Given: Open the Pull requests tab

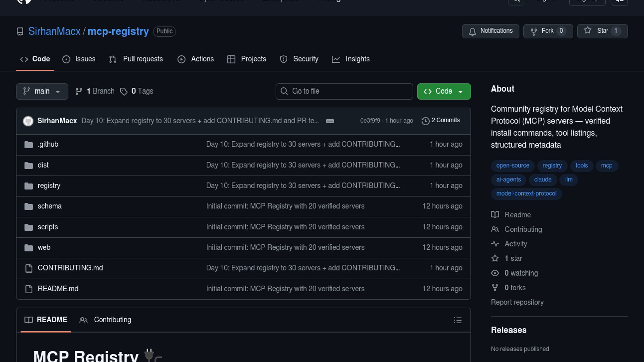Looking at the screenshot, I should point(136,59).
